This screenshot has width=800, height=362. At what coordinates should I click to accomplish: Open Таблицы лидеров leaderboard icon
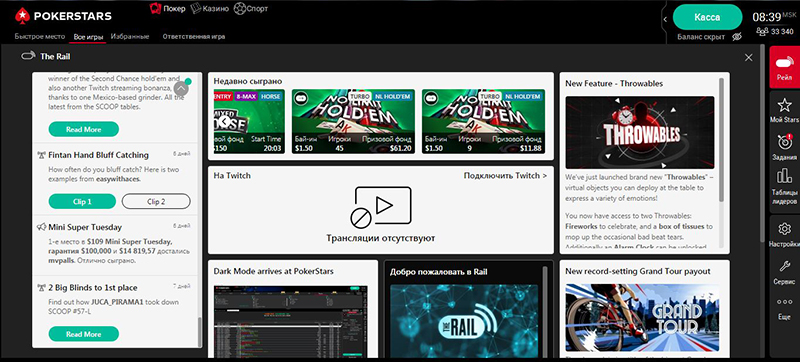(784, 176)
